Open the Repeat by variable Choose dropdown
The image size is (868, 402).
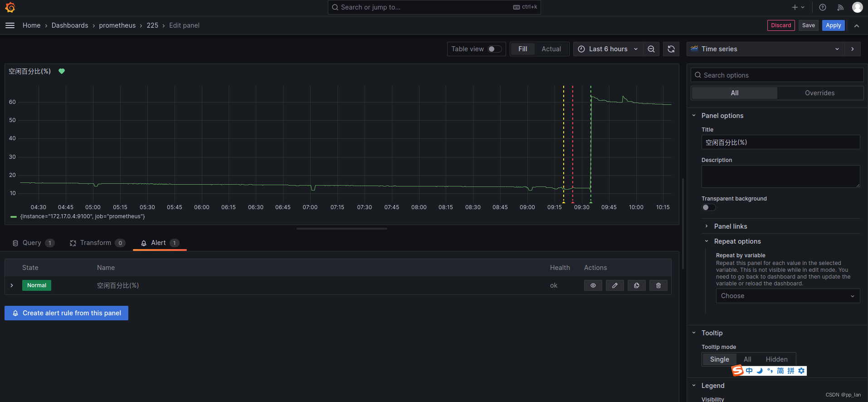[788, 296]
